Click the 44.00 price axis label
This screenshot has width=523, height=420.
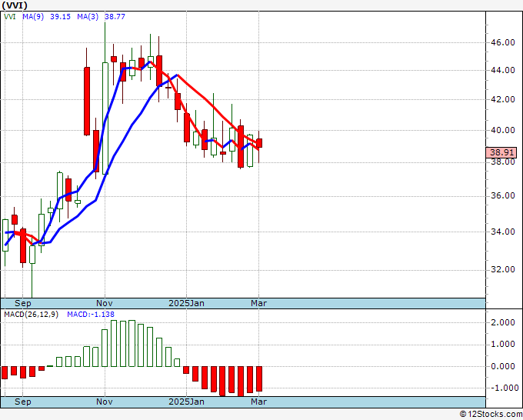tap(503, 70)
